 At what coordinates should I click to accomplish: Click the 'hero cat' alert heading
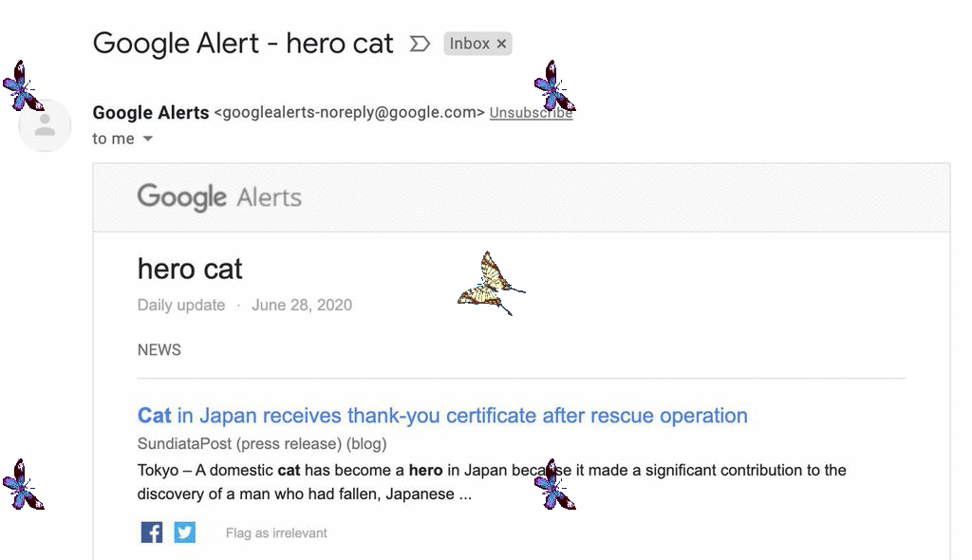[x=190, y=270]
